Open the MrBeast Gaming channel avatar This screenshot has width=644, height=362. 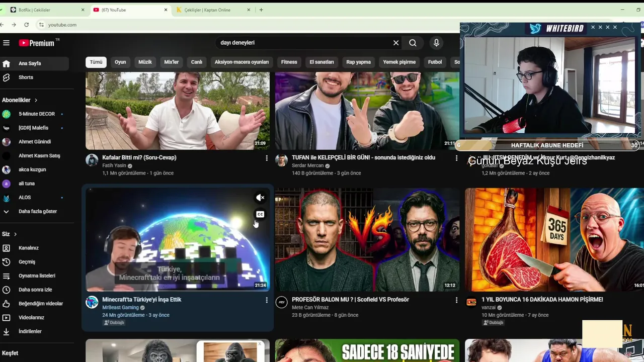tap(92, 302)
